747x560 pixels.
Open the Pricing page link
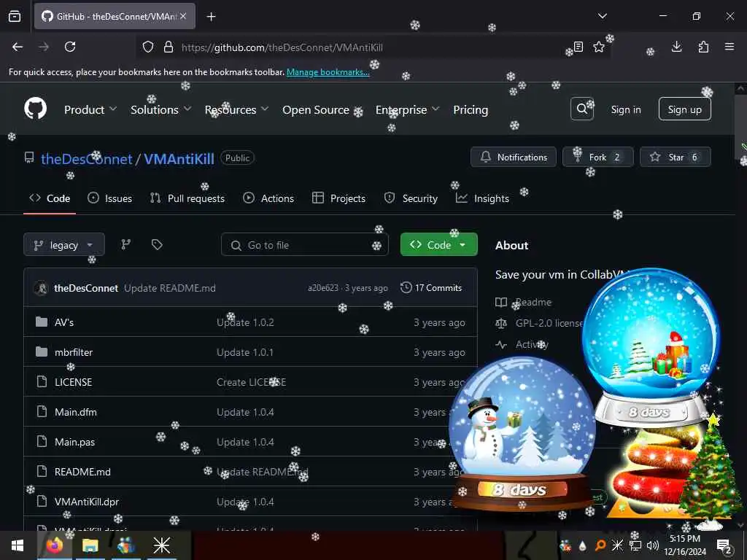(471, 109)
